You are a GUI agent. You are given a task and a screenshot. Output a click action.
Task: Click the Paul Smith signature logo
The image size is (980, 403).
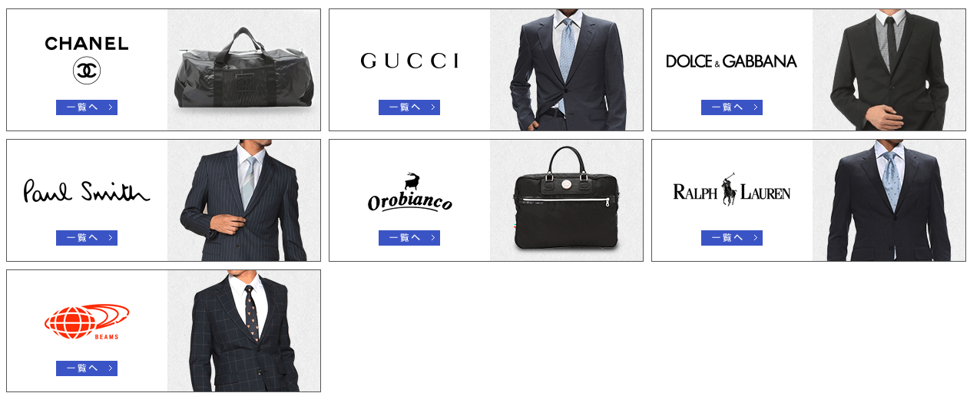point(87,191)
